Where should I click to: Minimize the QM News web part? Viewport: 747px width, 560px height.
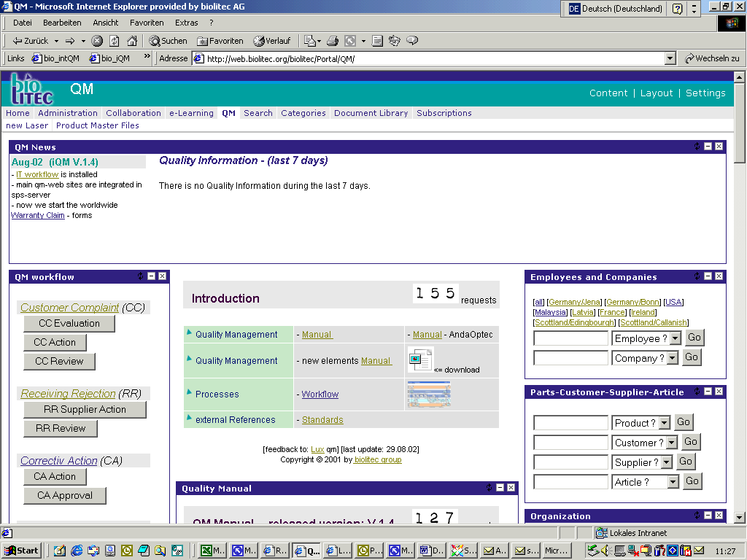tap(708, 147)
